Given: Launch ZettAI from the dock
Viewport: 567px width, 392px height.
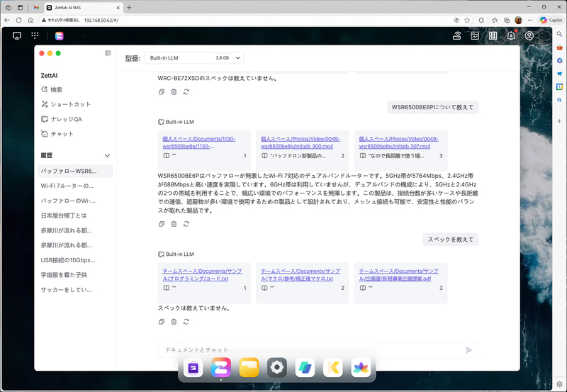Looking at the screenshot, I should coord(221,367).
